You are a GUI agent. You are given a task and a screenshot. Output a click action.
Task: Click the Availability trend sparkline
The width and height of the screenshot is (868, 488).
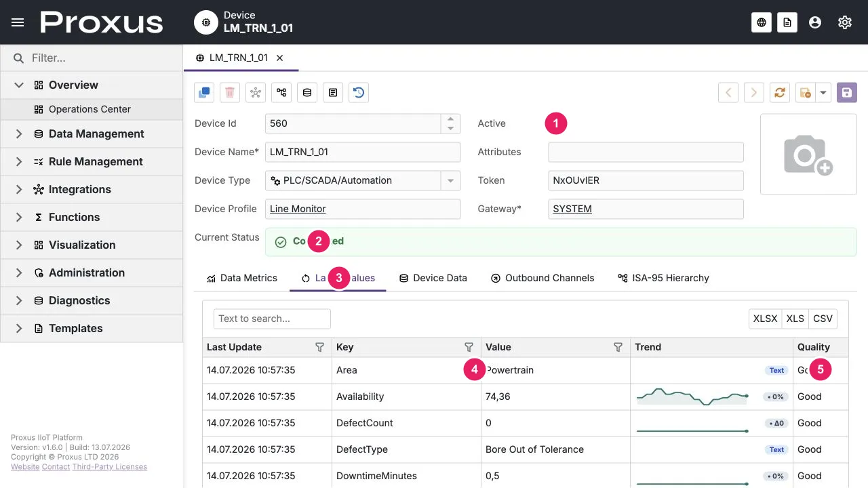692,396
